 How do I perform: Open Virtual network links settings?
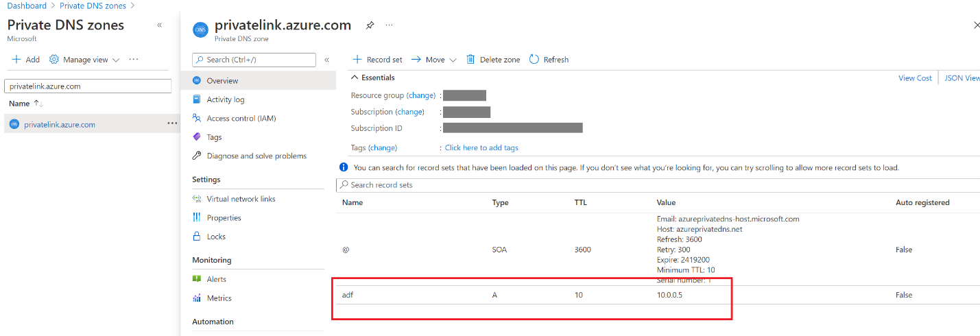[241, 199]
